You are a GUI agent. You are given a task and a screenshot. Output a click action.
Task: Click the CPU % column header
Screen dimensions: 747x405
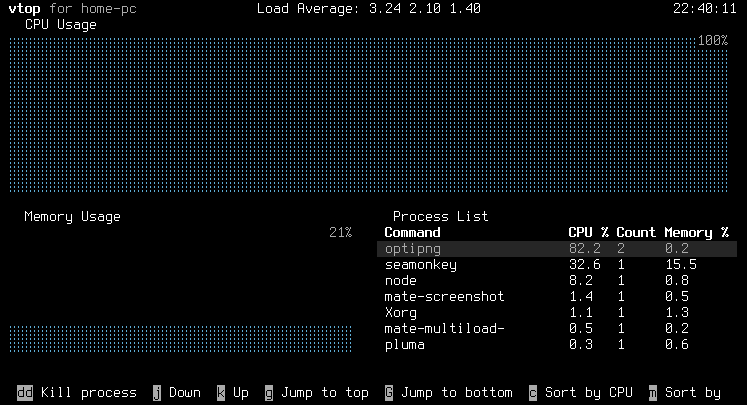pyautogui.click(x=588, y=233)
